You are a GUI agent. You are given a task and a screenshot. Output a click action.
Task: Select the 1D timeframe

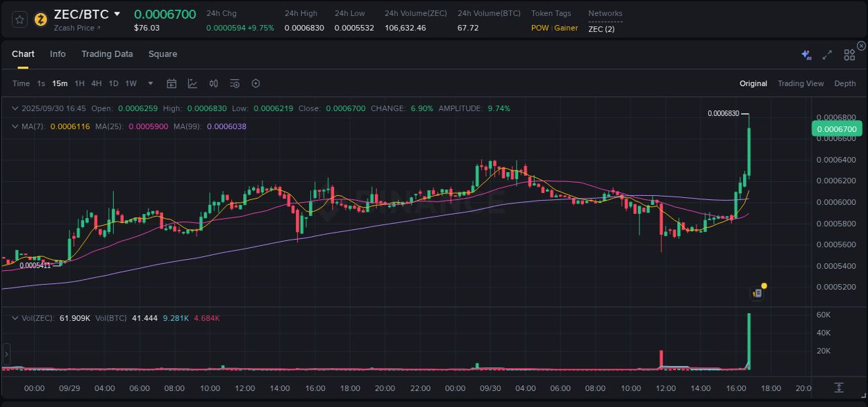click(113, 83)
